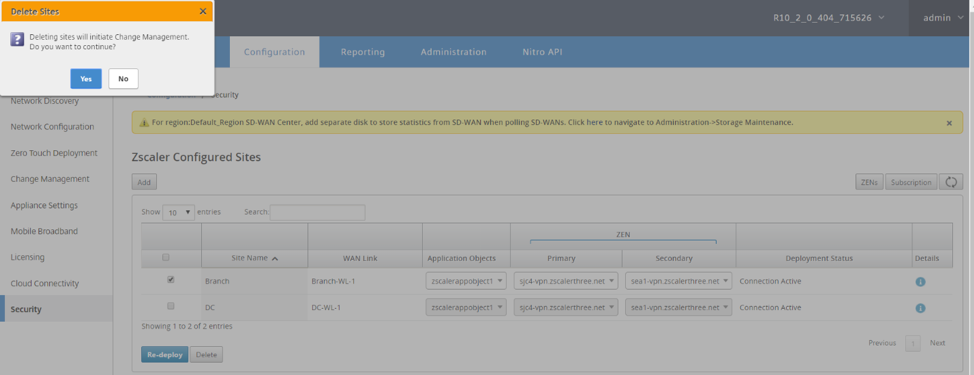Open DC site details info icon

[921, 308]
